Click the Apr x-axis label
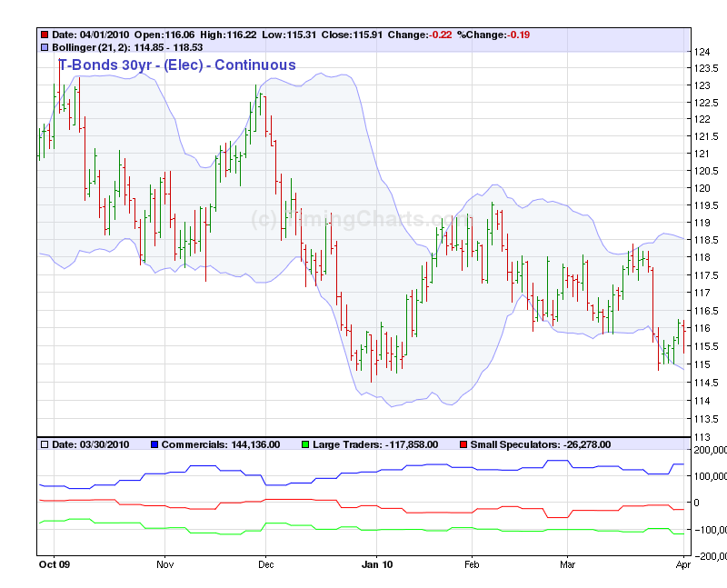This screenshot has width=727, height=588. (x=682, y=565)
